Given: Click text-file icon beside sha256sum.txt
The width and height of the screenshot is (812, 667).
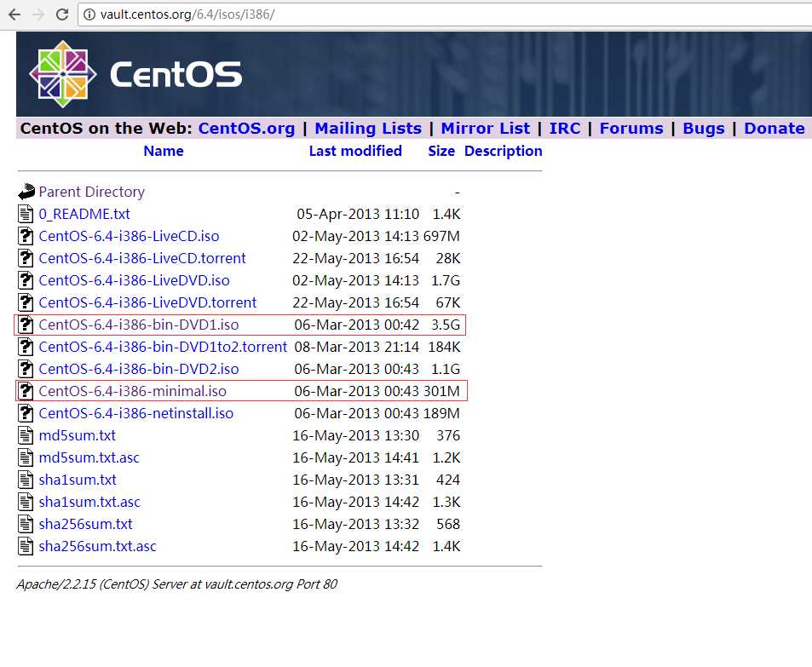Looking at the screenshot, I should [26, 524].
